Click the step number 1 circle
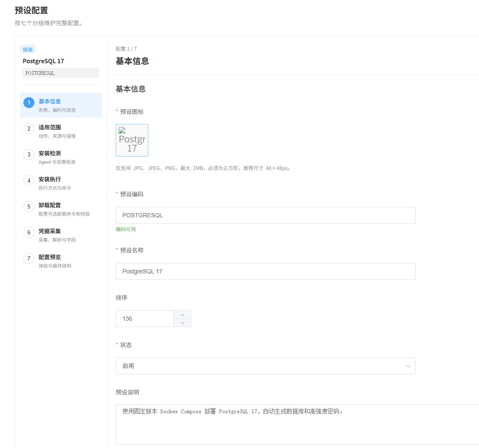479x448 pixels. pyautogui.click(x=29, y=103)
